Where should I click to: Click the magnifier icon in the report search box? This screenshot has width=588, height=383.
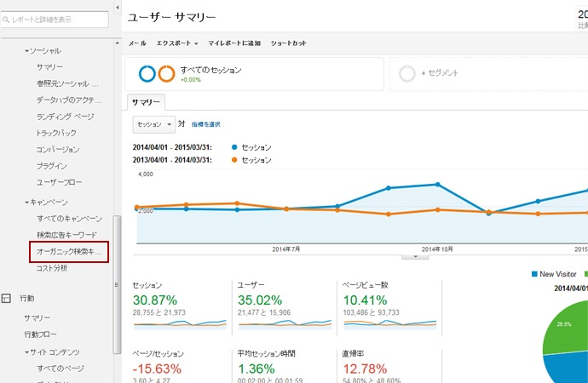pyautogui.click(x=6, y=16)
